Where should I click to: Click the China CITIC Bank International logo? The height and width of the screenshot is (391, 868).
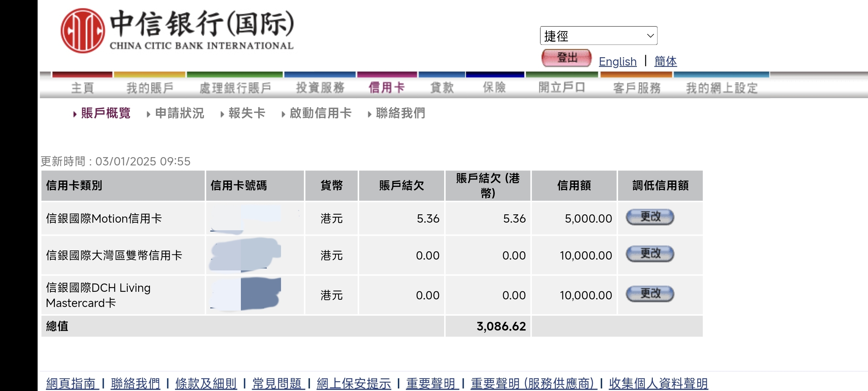pos(177,30)
